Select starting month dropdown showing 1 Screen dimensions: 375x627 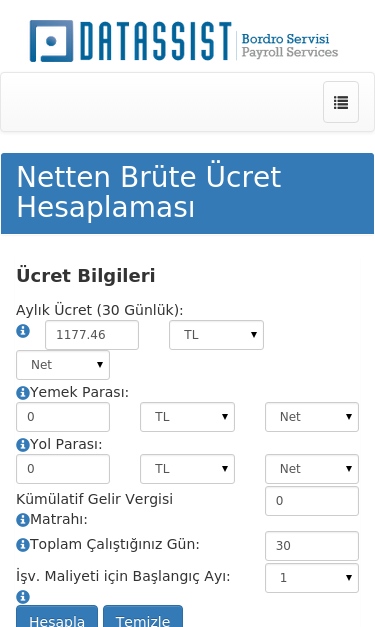(x=312, y=578)
